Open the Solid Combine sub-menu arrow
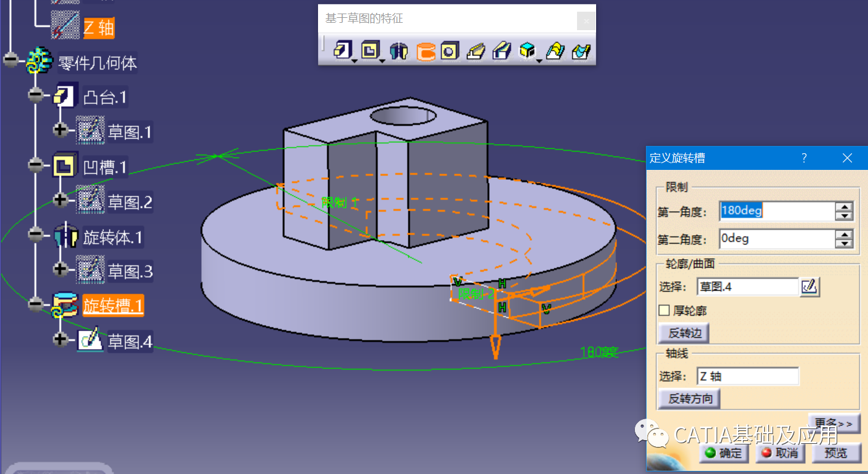Image resolution: width=868 pixels, height=474 pixels. (540, 60)
